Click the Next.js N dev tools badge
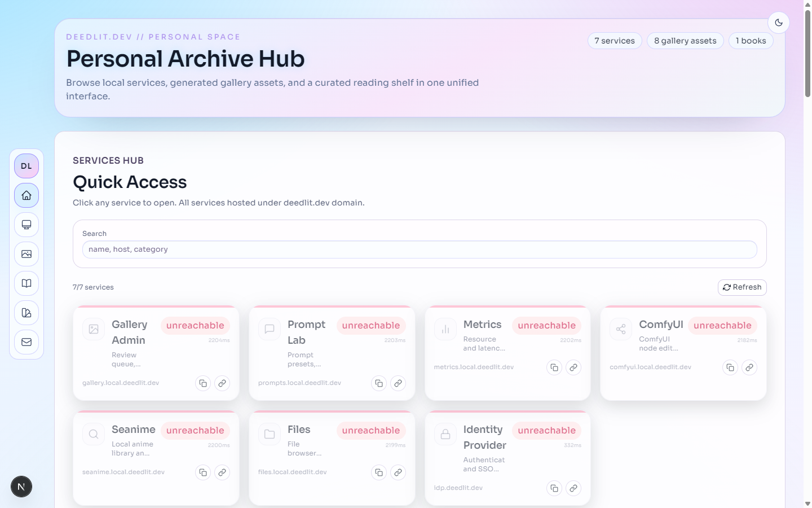Image resolution: width=812 pixels, height=508 pixels. 21,487
